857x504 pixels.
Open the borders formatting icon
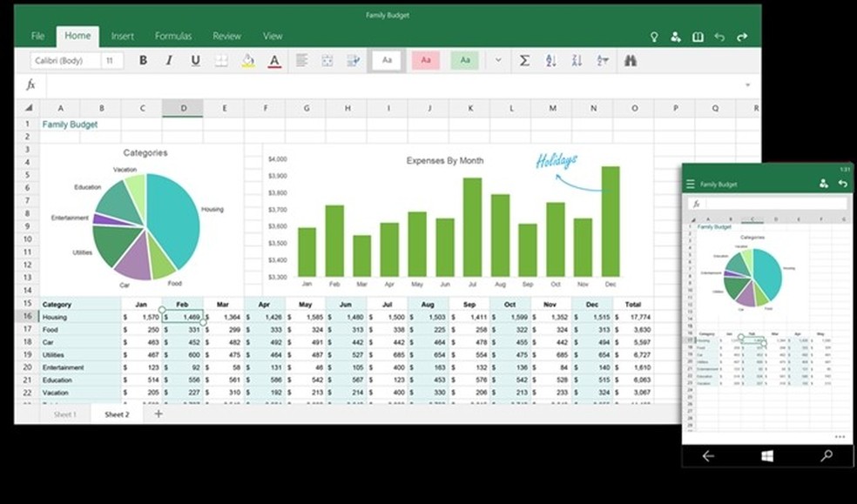pos(221,60)
